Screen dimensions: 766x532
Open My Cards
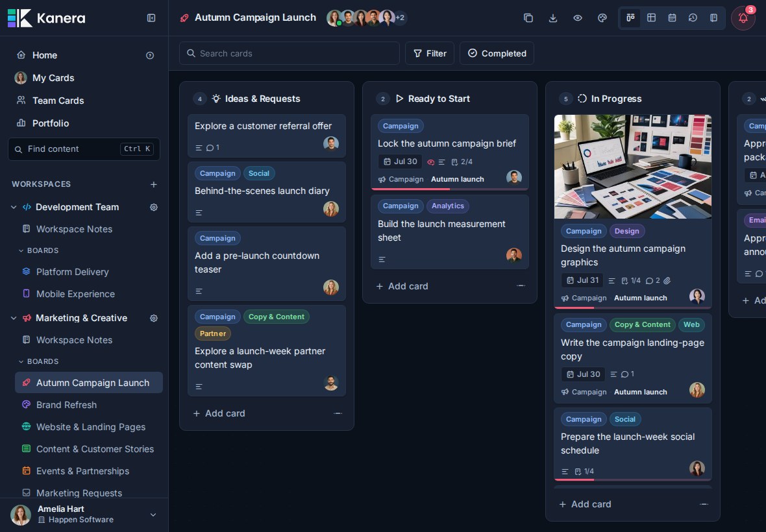point(53,78)
